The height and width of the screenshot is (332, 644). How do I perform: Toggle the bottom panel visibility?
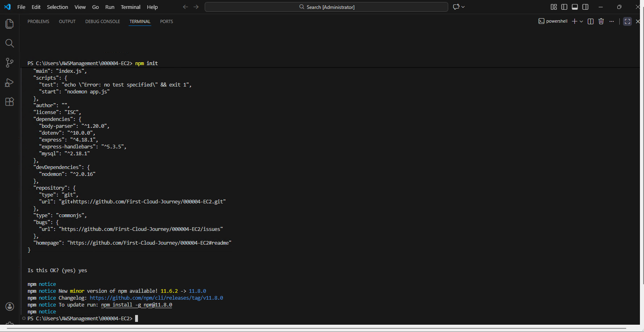[575, 7]
